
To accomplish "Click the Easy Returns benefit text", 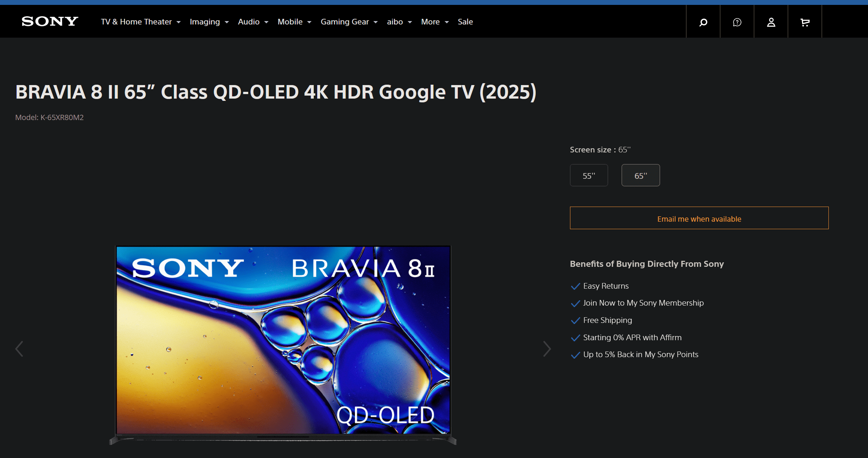I will pyautogui.click(x=606, y=286).
